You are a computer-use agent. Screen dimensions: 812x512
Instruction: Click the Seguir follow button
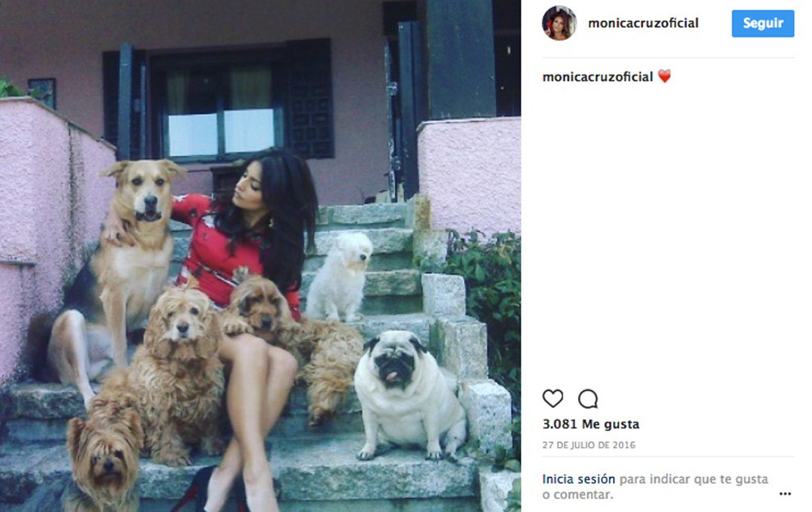(762, 24)
